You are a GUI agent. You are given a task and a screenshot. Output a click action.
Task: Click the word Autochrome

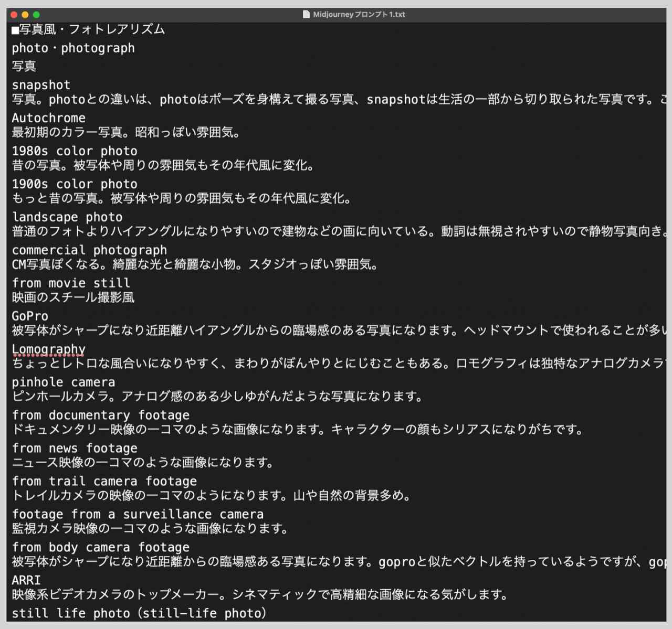(48, 118)
